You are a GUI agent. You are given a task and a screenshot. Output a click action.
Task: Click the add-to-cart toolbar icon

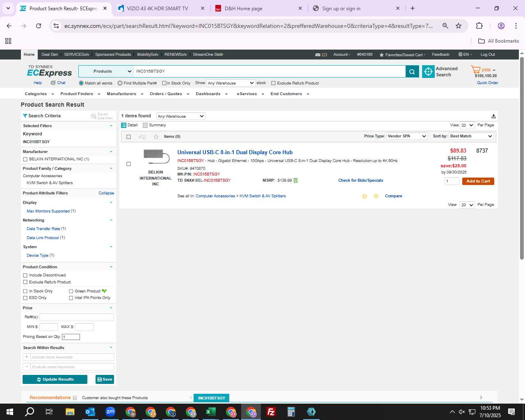pos(142,137)
